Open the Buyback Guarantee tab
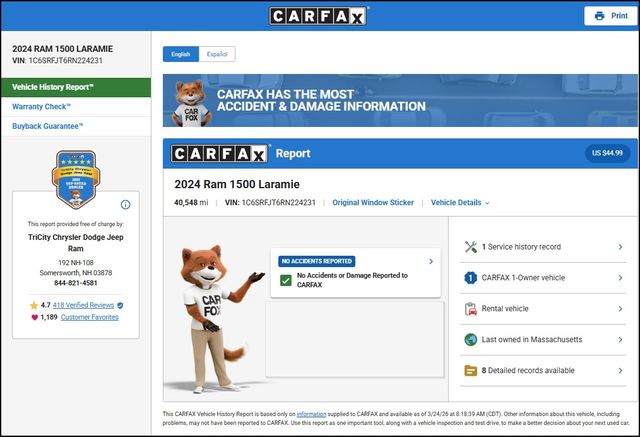This screenshot has width=640, height=437. tap(48, 126)
